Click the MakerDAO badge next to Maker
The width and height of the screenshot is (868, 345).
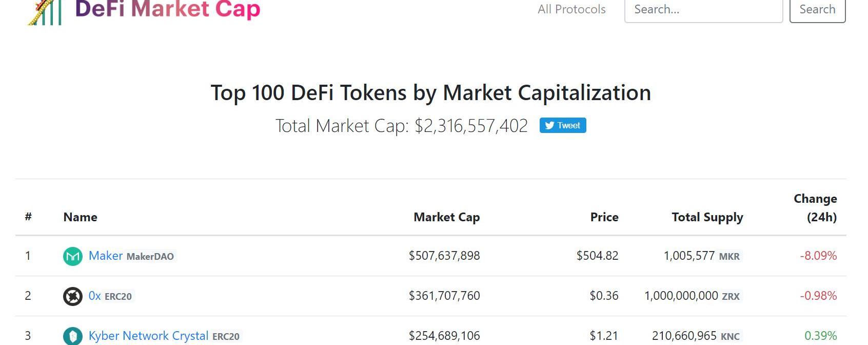pos(150,256)
